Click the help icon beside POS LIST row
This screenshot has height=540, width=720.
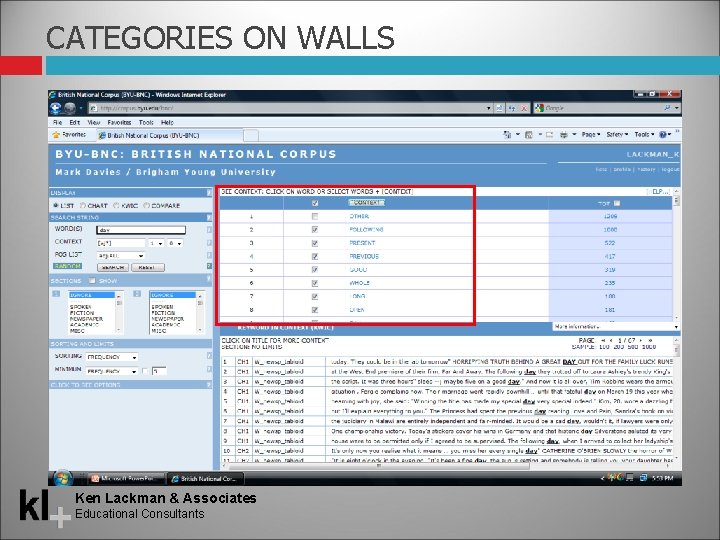point(209,255)
